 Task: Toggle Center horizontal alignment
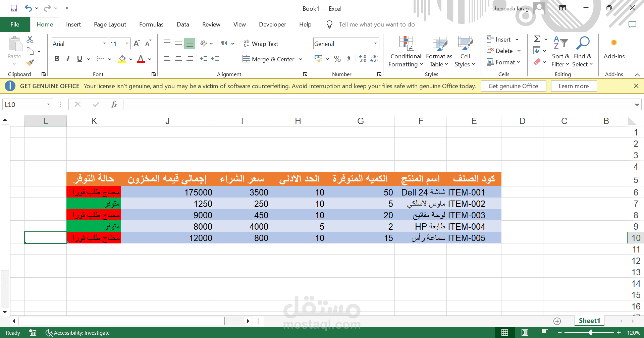click(x=178, y=59)
